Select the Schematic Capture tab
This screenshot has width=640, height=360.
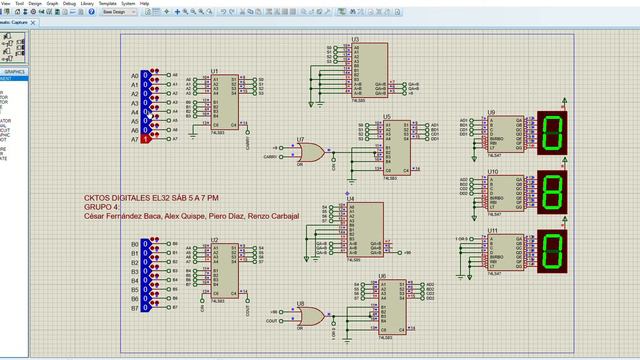click(x=14, y=22)
